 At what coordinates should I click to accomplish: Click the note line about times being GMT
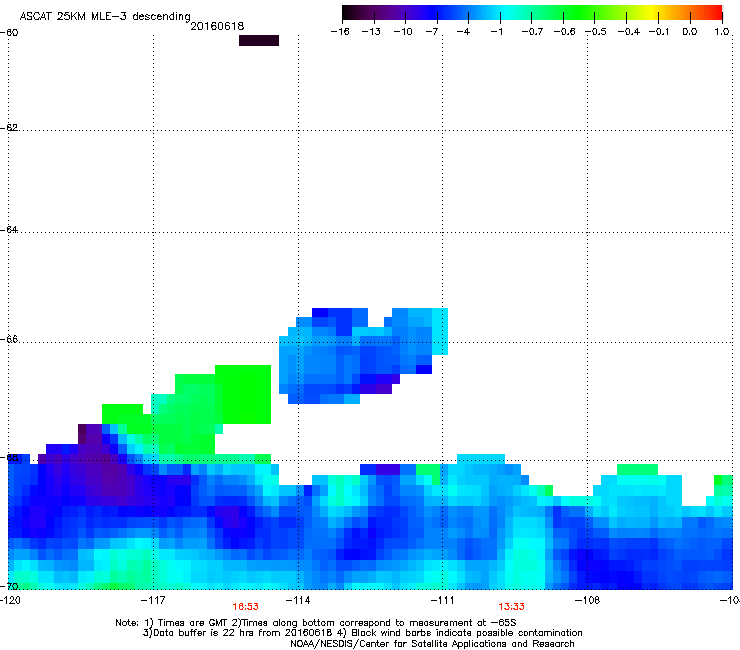tap(316, 623)
